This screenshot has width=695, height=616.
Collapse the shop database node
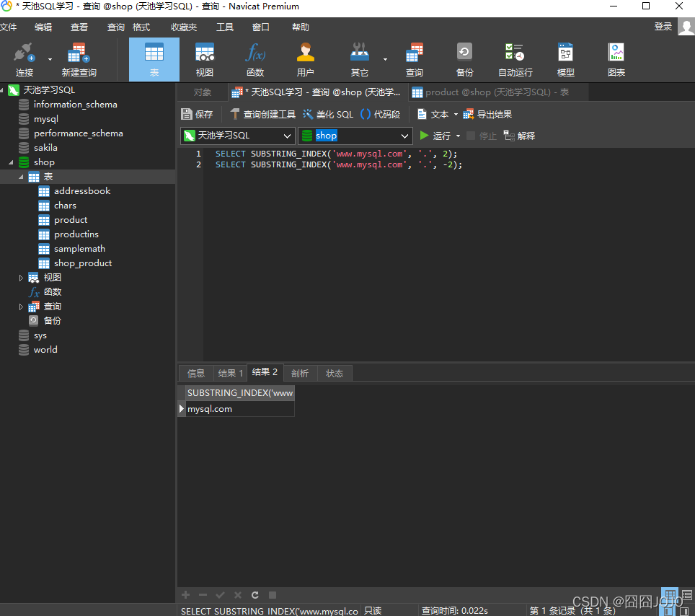11,162
